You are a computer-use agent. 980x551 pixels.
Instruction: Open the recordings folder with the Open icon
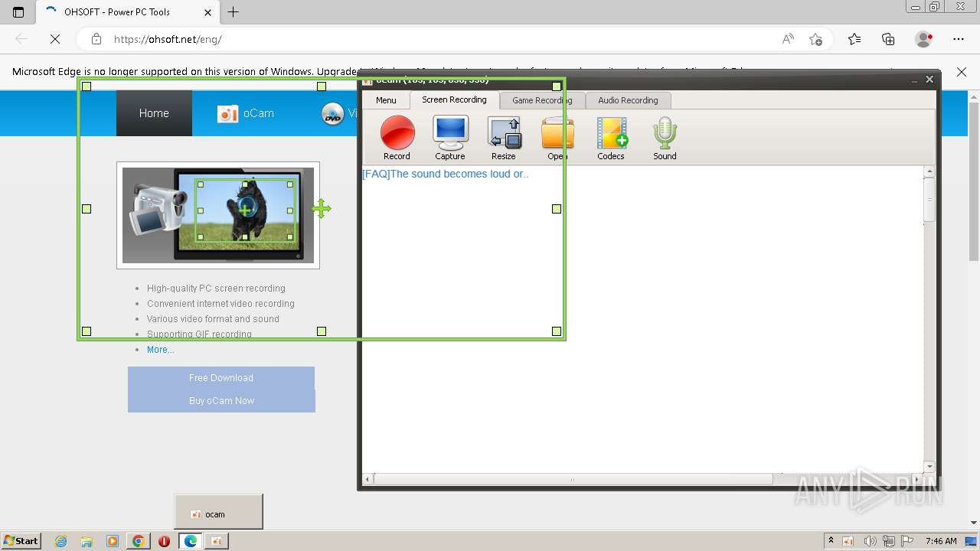pyautogui.click(x=557, y=138)
